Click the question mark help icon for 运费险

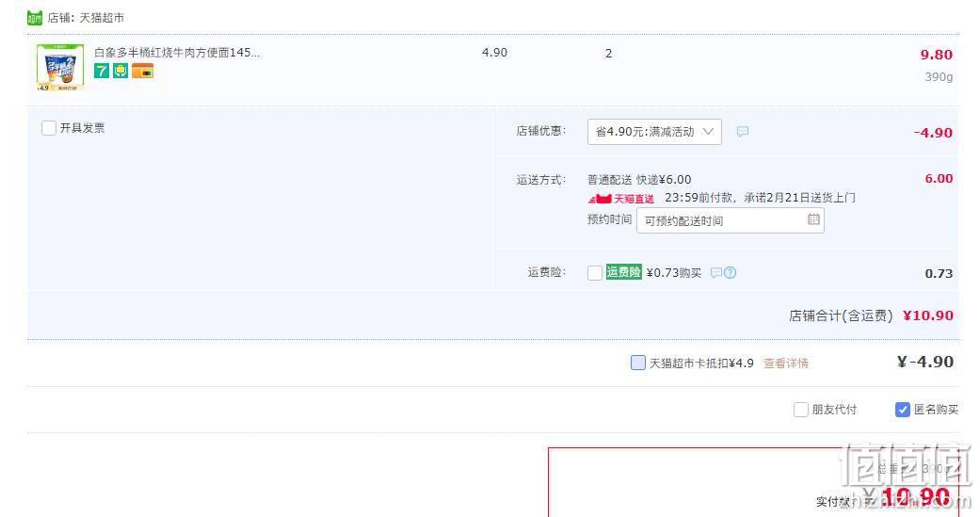coord(730,272)
